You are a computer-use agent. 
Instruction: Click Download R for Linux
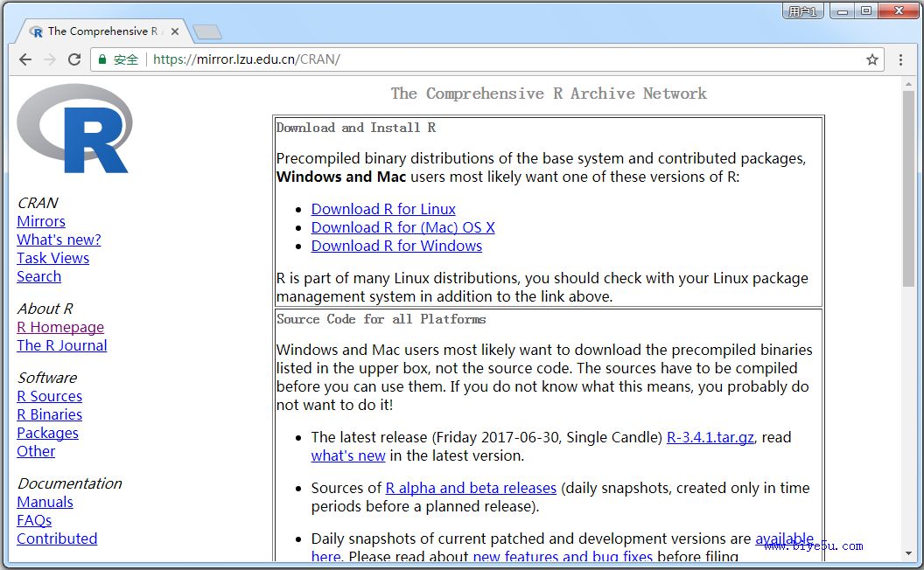(383, 209)
